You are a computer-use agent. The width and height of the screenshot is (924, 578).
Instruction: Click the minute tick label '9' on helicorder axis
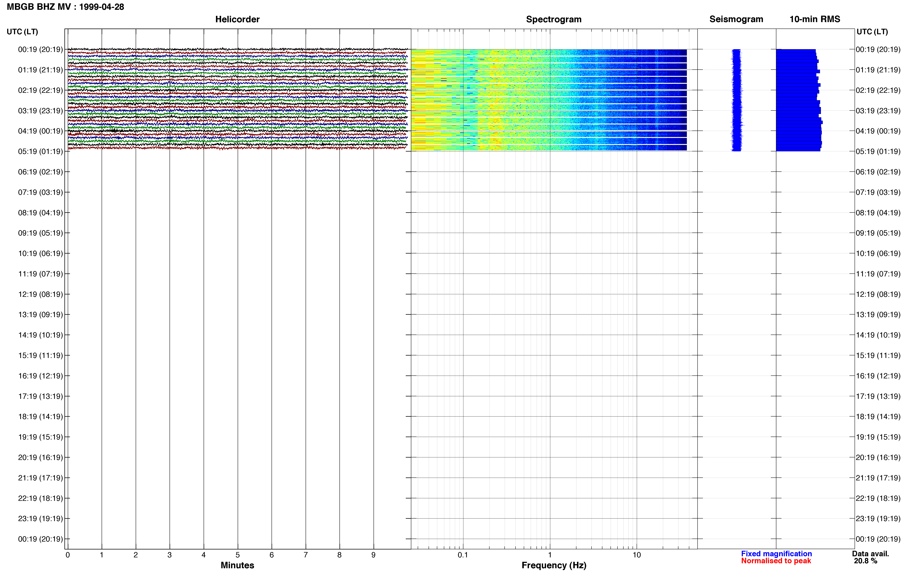(x=373, y=555)
